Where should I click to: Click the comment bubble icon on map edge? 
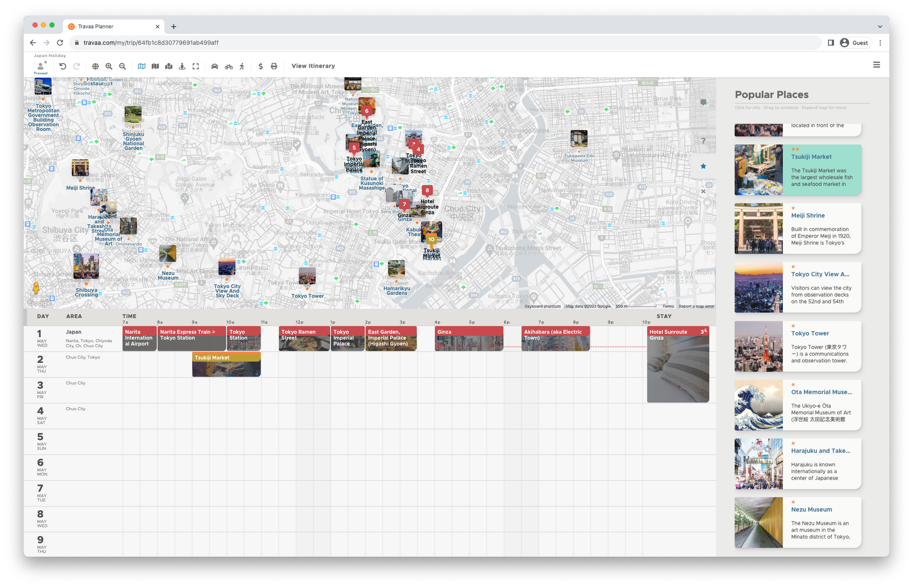pos(703,102)
